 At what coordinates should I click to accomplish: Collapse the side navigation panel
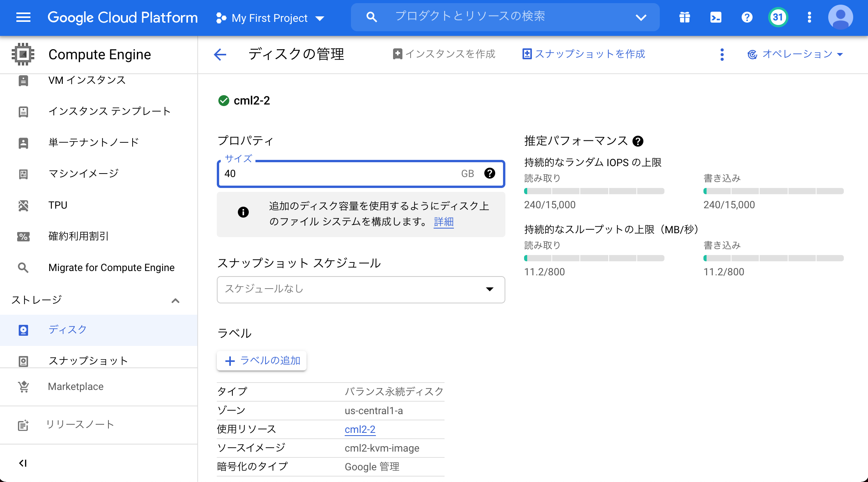pos(23,463)
